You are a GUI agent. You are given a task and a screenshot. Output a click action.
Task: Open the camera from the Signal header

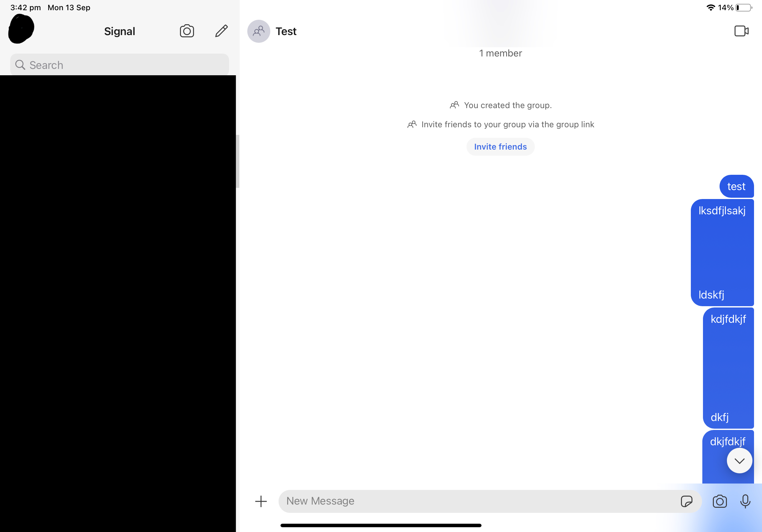pos(187,31)
